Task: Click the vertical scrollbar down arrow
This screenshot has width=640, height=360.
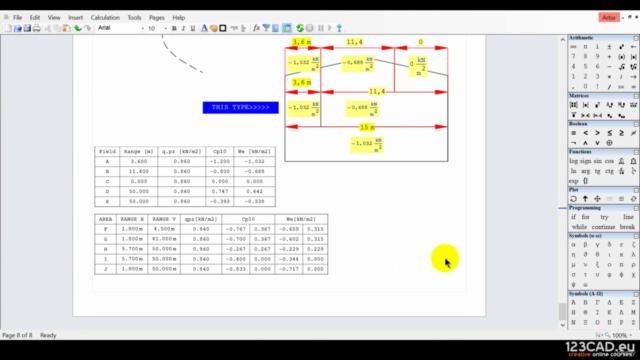Action: coord(563,325)
